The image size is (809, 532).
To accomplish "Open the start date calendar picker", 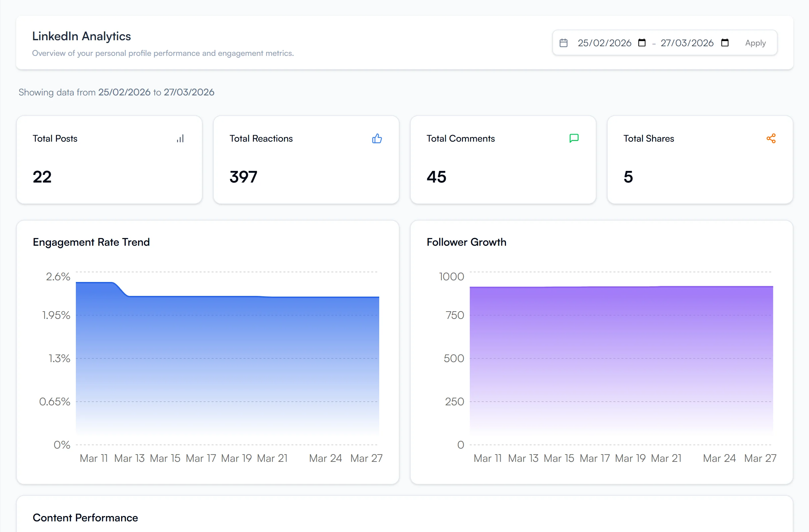I will (x=642, y=43).
